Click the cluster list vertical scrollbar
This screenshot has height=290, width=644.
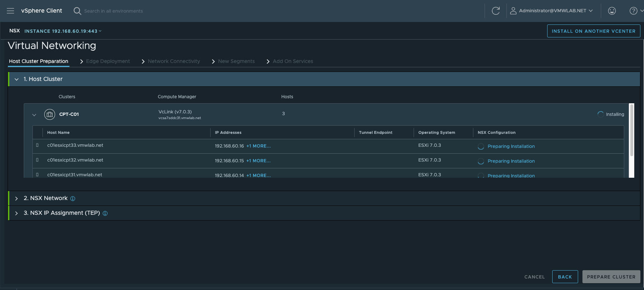(631, 130)
